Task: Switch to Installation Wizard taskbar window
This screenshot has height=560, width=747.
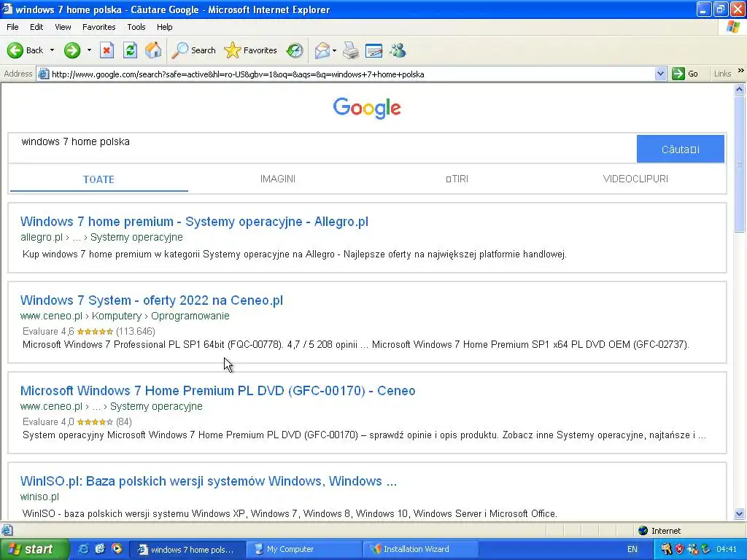Action: [420, 549]
